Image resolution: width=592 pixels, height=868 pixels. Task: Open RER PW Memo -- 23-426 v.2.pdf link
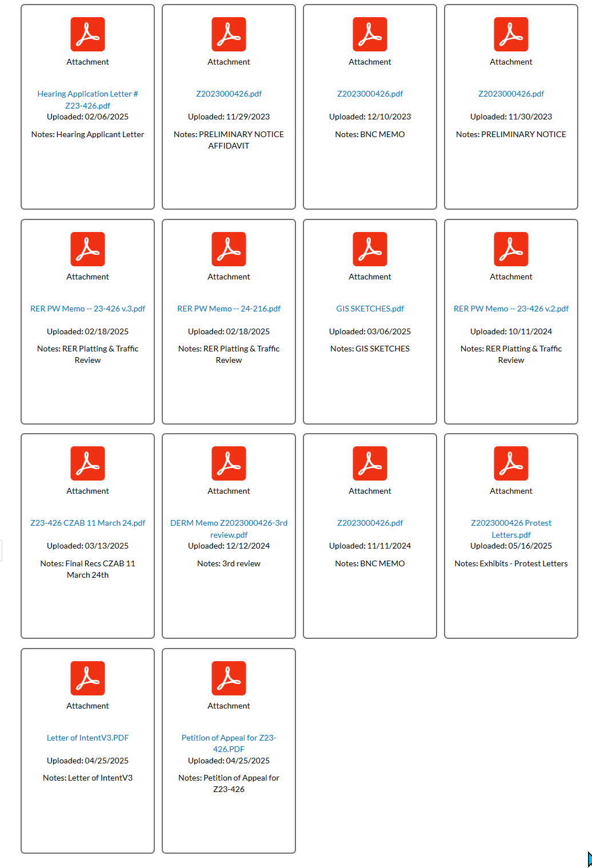(x=511, y=309)
